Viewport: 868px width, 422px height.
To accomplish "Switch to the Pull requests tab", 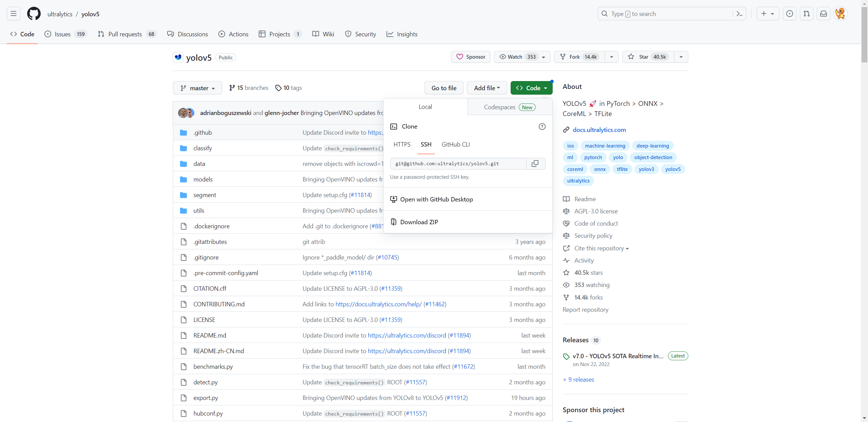I will point(127,34).
